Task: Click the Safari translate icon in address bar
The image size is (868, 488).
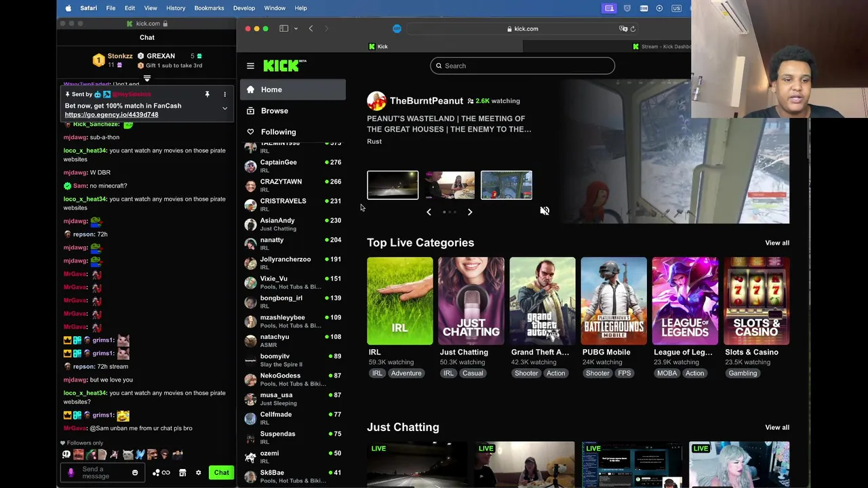Action: pyautogui.click(x=623, y=28)
